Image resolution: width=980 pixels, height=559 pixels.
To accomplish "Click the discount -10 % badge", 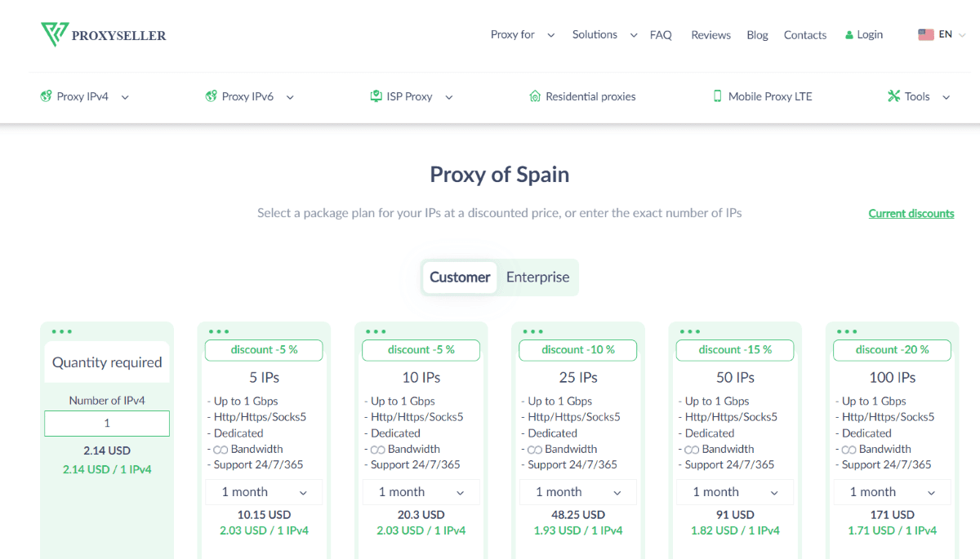I will click(577, 350).
